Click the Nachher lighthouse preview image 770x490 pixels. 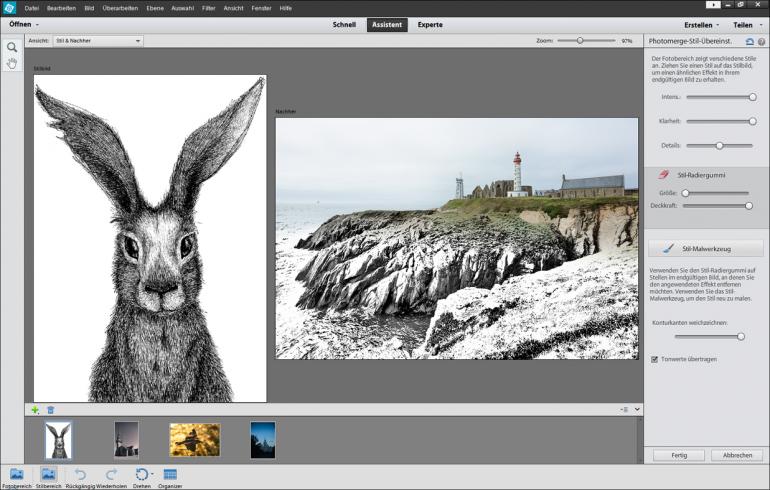(x=457, y=239)
